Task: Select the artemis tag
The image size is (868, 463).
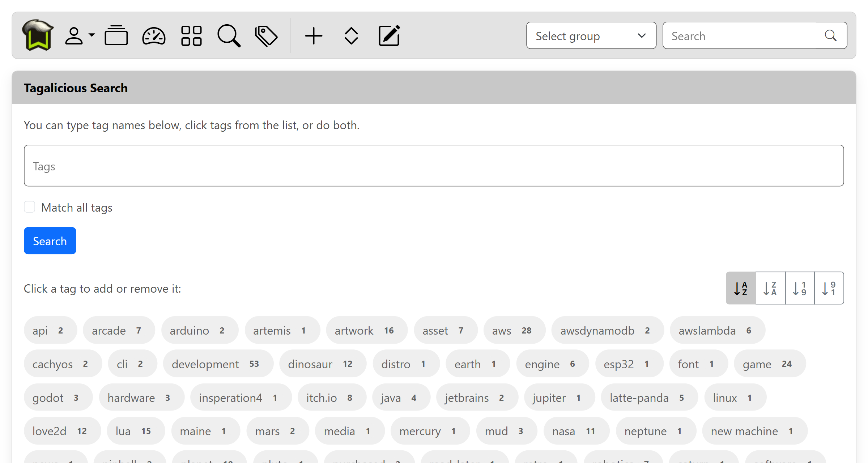Action: click(x=282, y=330)
